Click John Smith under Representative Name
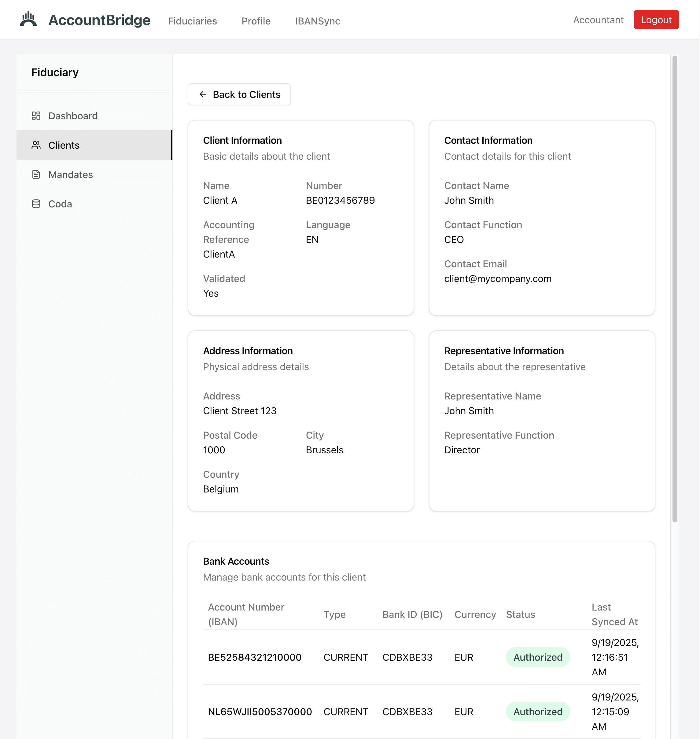Viewport: 700px width, 739px height. pos(469,411)
